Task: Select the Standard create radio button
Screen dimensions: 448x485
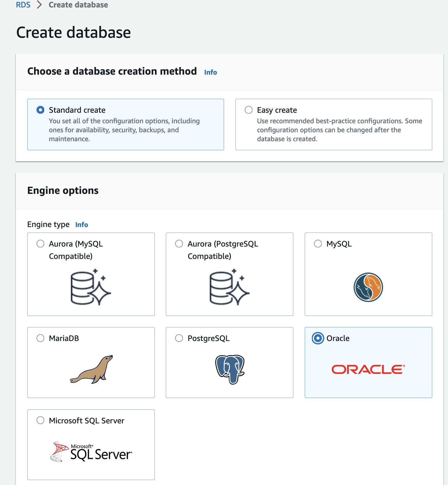Action: point(41,110)
